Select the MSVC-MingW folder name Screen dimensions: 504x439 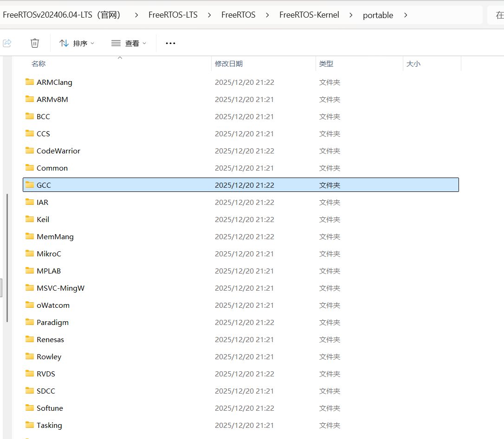pos(60,288)
